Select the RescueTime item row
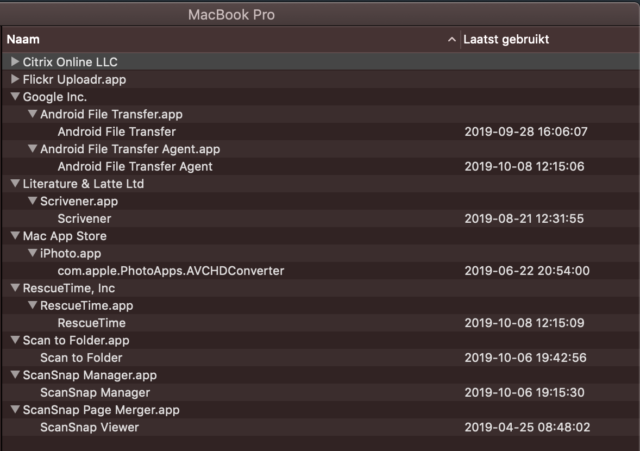 [x=321, y=323]
